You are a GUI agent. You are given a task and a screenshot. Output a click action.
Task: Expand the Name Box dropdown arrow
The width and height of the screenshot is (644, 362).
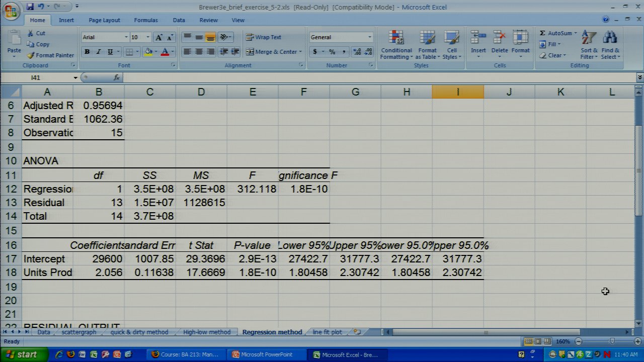(x=75, y=78)
